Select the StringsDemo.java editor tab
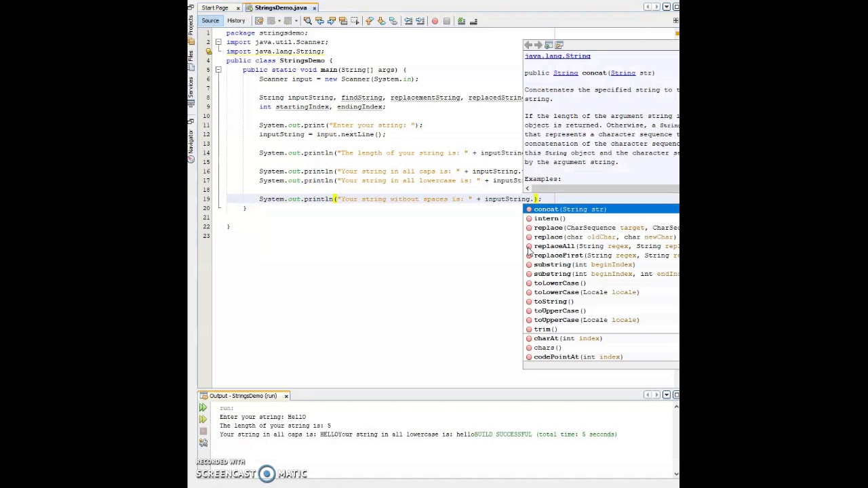Screen dimensions: 868x488 [280, 7]
